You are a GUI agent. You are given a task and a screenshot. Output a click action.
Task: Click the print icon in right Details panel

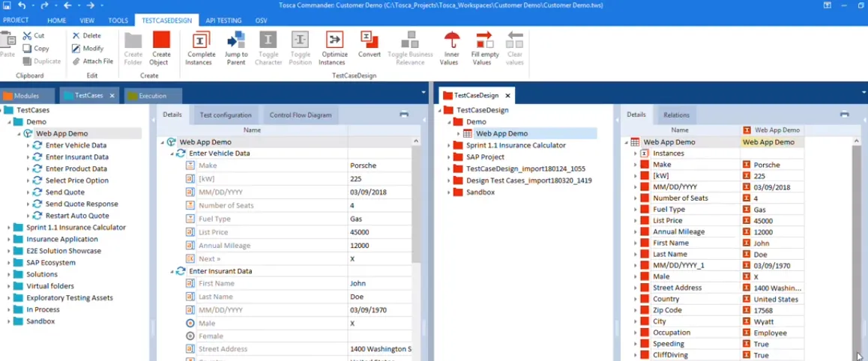point(844,115)
